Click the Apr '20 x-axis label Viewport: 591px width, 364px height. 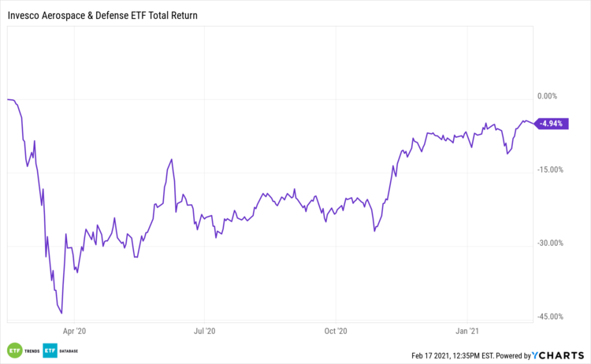pyautogui.click(x=73, y=331)
